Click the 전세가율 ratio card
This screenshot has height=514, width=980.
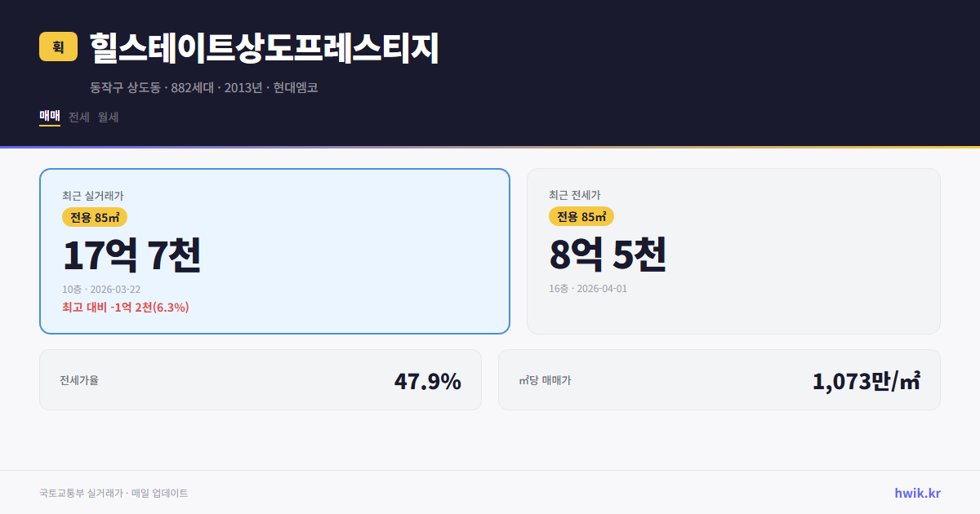click(261, 379)
